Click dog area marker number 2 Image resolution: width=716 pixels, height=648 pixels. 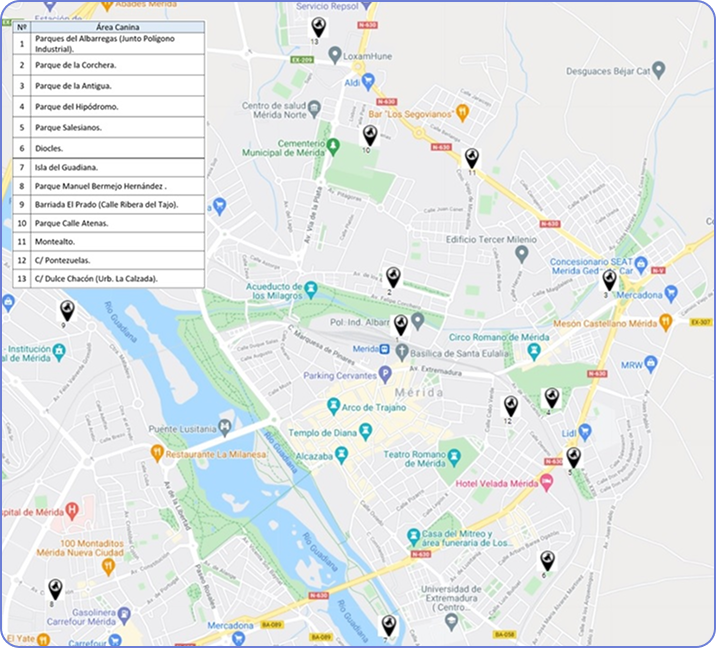pos(393,277)
